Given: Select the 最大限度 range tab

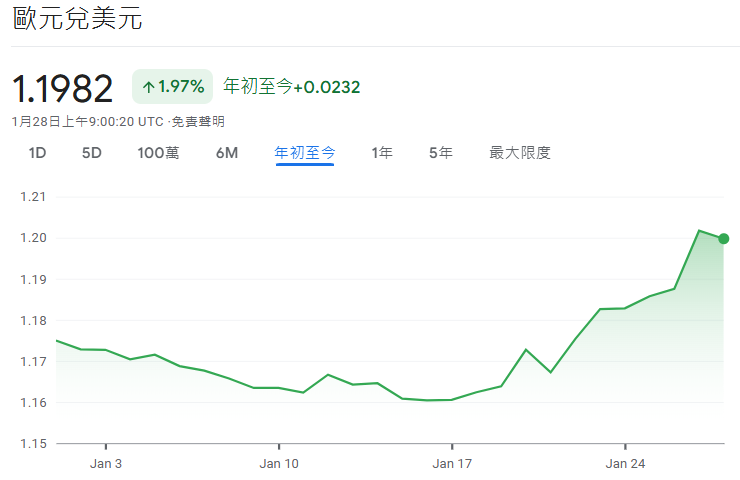Looking at the screenshot, I should (x=520, y=153).
